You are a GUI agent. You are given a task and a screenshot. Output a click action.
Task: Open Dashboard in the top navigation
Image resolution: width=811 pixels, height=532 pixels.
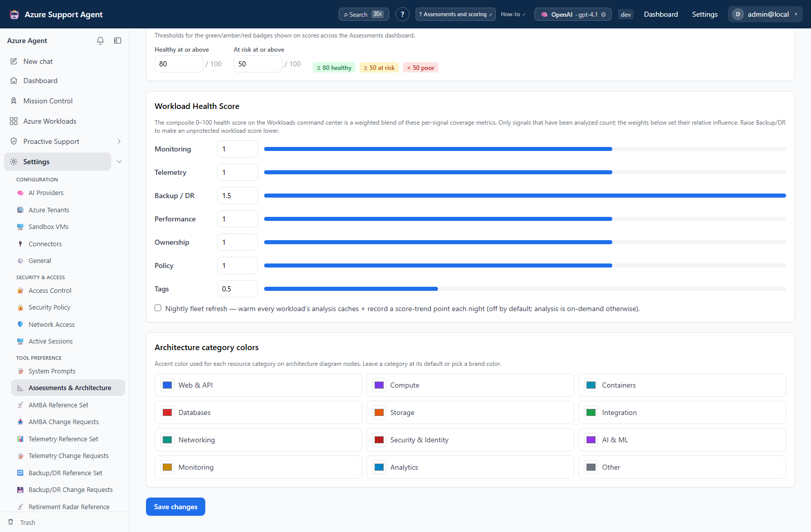pyautogui.click(x=661, y=14)
